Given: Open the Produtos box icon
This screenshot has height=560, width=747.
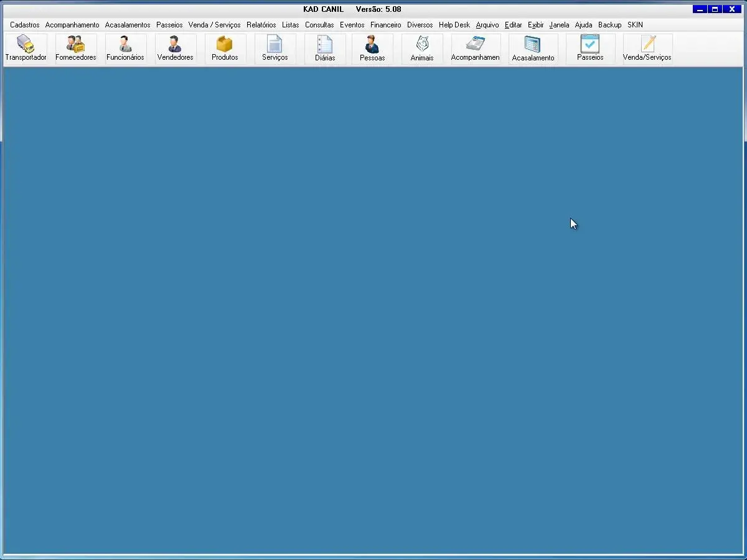Looking at the screenshot, I should [225, 48].
